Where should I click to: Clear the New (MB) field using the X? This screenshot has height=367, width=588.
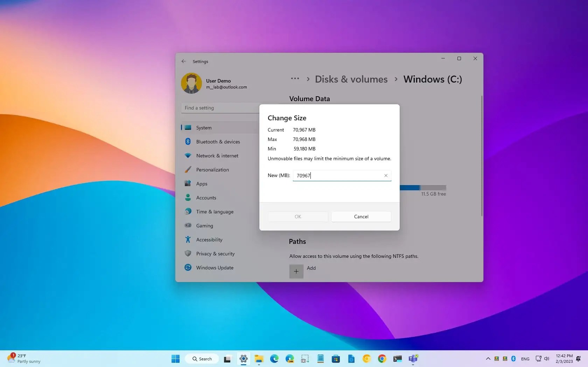(x=386, y=175)
